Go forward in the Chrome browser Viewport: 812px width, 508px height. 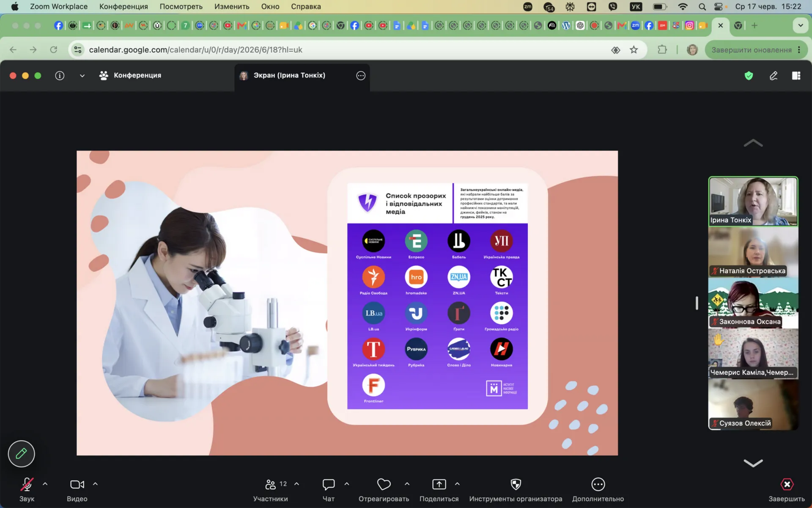[33, 50]
